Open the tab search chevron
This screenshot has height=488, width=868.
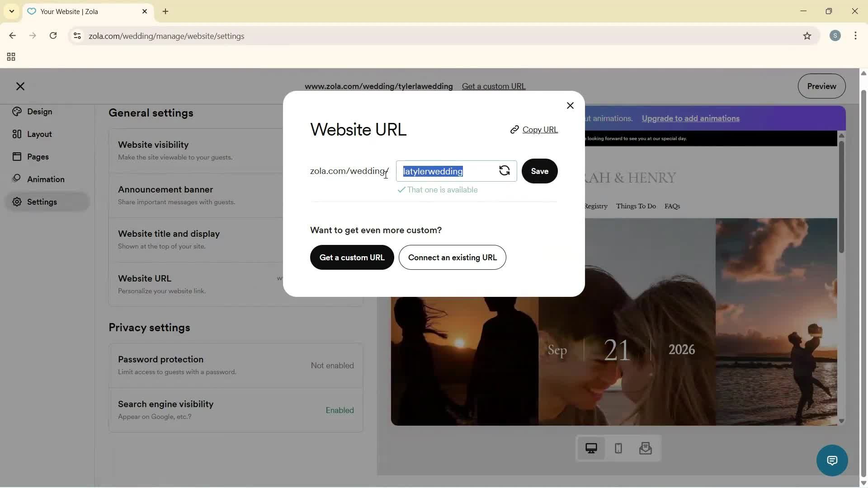(x=11, y=11)
